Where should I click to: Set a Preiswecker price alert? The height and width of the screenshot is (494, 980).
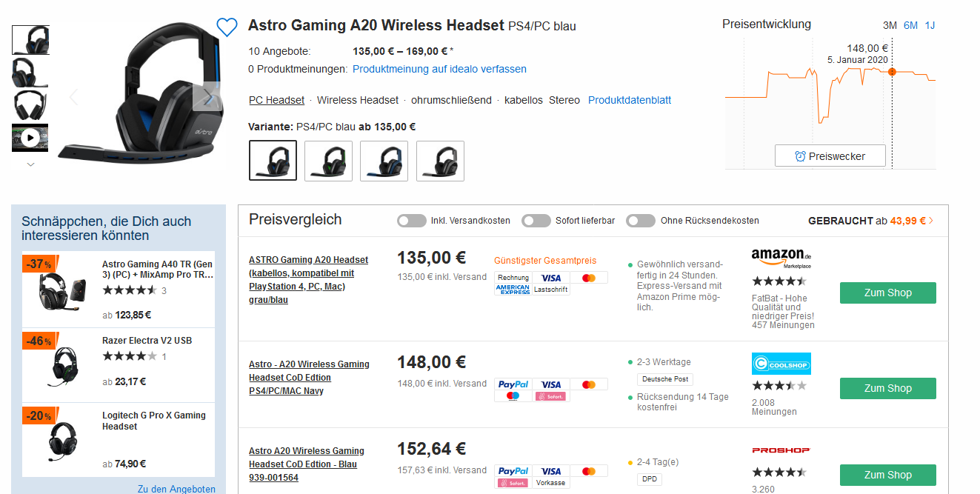[x=830, y=156]
